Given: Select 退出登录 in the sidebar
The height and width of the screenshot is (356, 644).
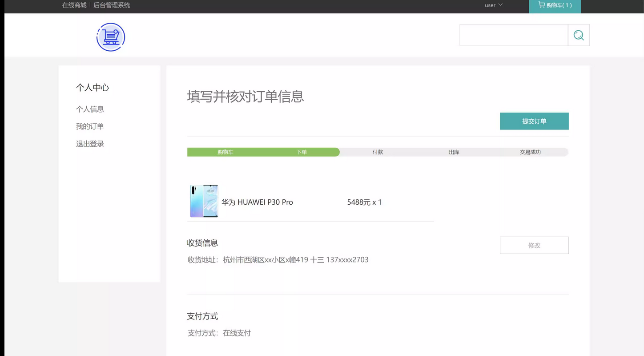Looking at the screenshot, I should pyautogui.click(x=90, y=144).
